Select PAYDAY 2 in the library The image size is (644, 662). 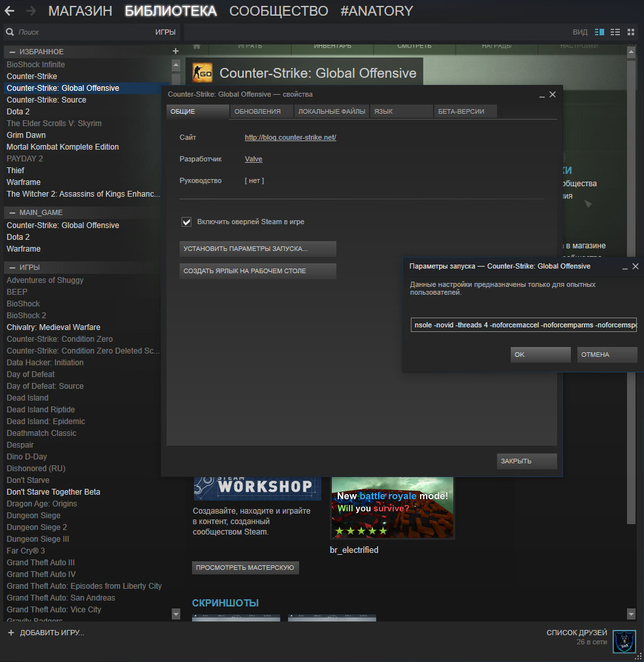coord(24,159)
